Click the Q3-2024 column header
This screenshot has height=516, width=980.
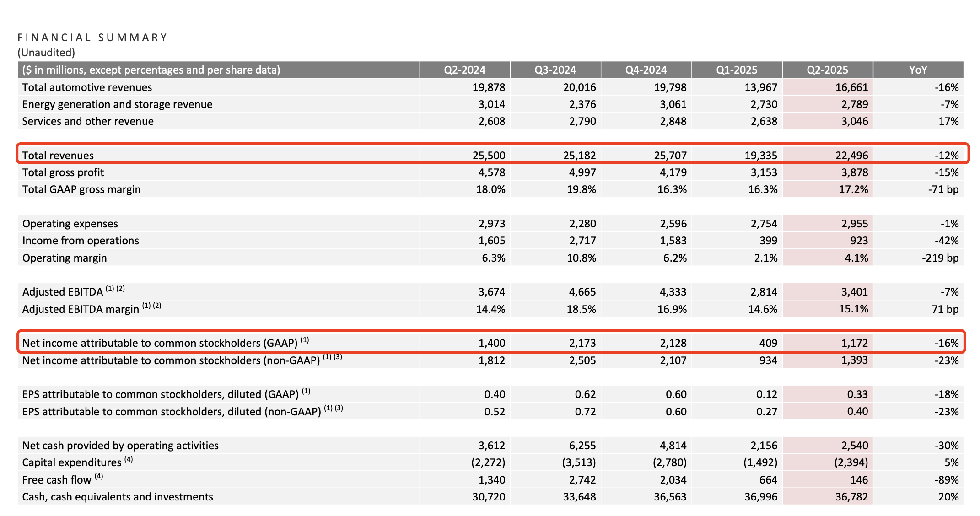(x=555, y=70)
